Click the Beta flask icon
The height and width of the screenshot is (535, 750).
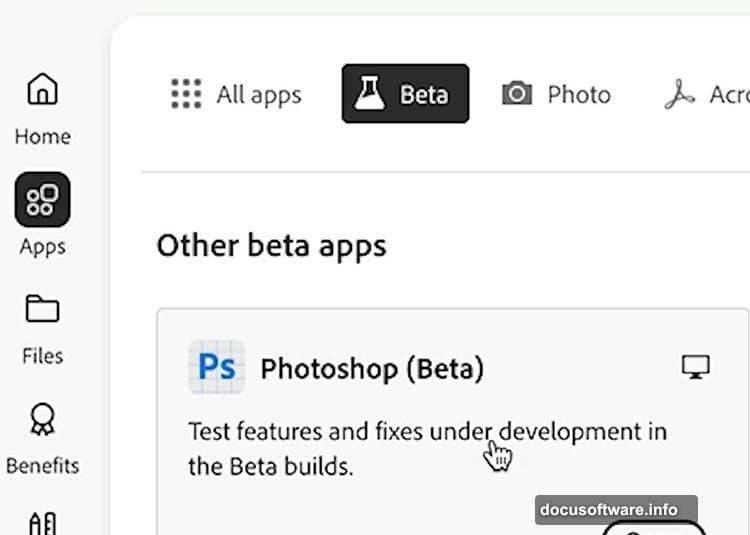[x=370, y=94]
